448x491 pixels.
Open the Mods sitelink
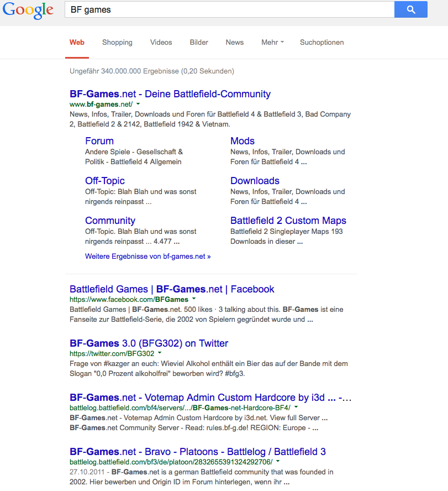point(243,141)
